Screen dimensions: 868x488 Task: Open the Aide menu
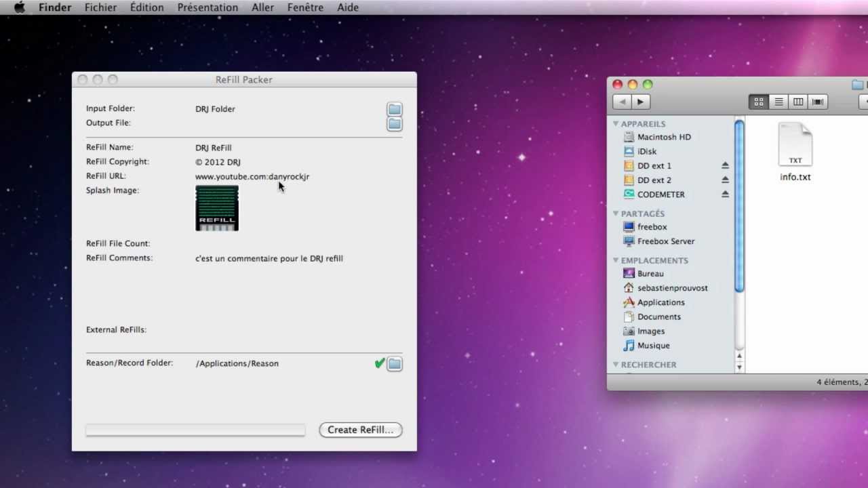point(348,7)
